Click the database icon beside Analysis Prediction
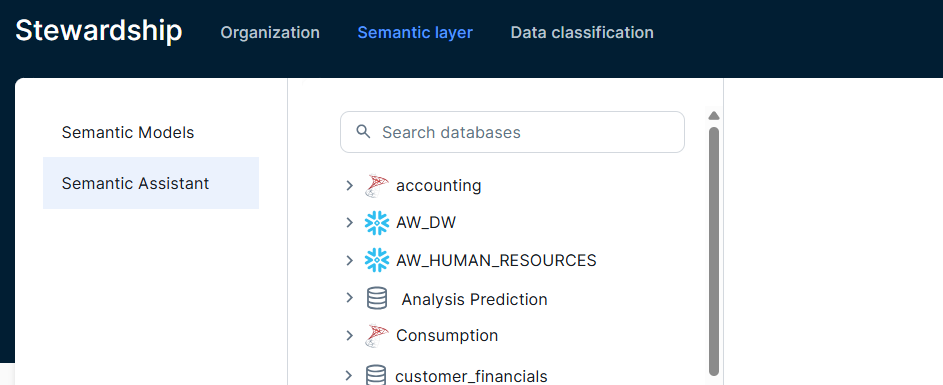943x385 pixels. [377, 298]
